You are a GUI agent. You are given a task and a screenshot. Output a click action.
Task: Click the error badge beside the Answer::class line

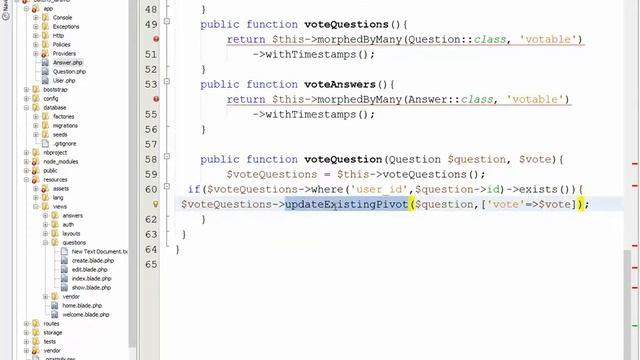(156, 99)
